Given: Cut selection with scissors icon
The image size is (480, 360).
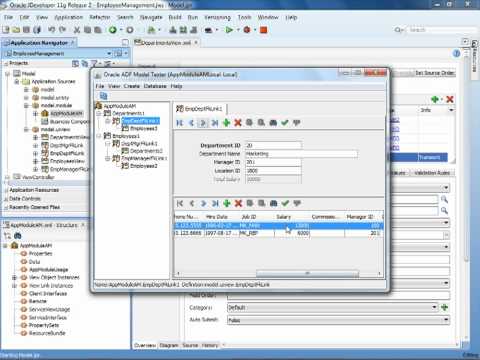Looking at the screenshot, I should [77, 30].
